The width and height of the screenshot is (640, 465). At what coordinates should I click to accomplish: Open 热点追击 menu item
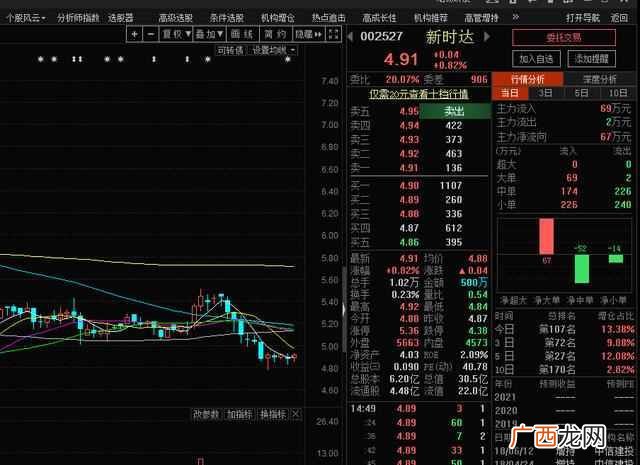pyautogui.click(x=329, y=18)
